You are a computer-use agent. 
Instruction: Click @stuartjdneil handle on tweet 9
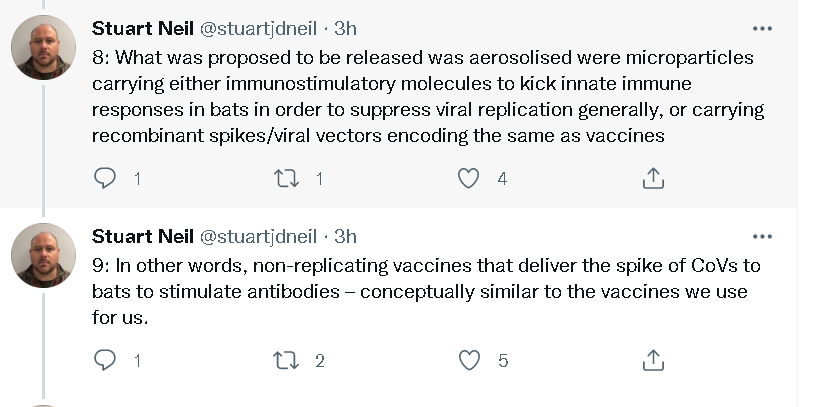pyautogui.click(x=258, y=237)
